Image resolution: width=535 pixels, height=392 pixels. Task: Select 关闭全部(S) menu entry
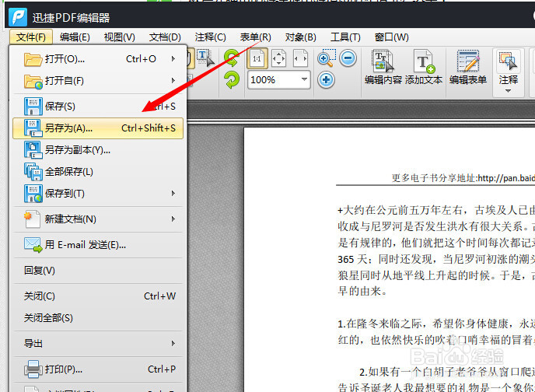pyautogui.click(x=98, y=318)
